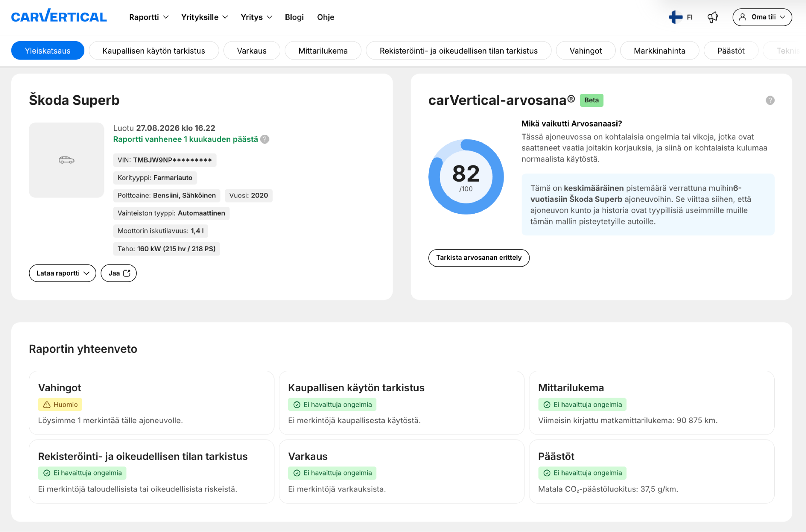The image size is (806, 532).
Task: Open the Ohje help page
Action: pos(326,17)
